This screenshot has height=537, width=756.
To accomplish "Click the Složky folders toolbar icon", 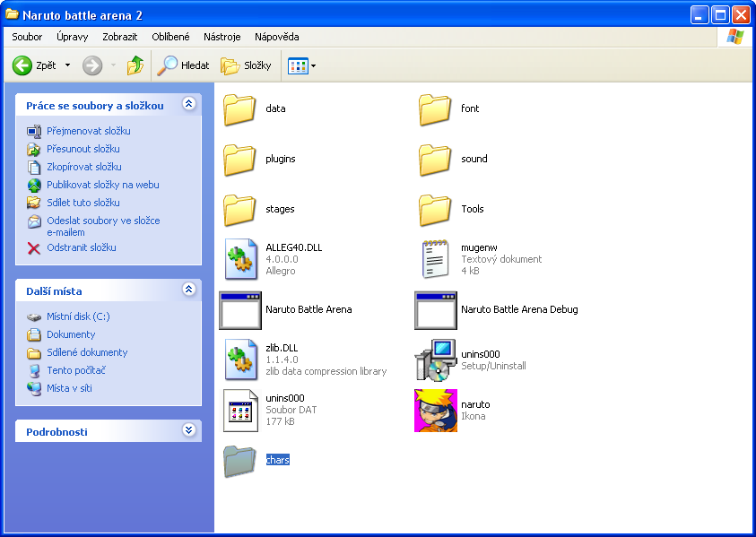I will click(x=230, y=66).
